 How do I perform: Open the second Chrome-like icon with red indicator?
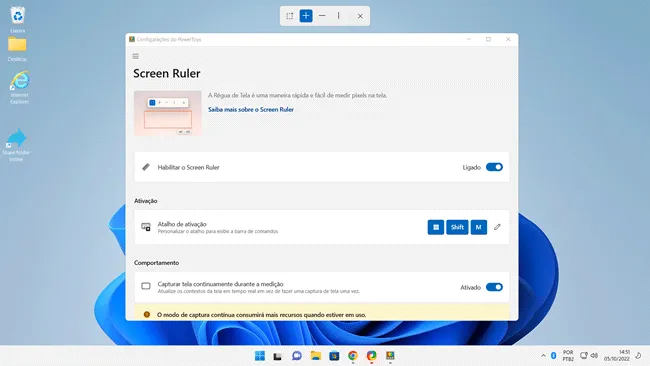(x=371, y=356)
